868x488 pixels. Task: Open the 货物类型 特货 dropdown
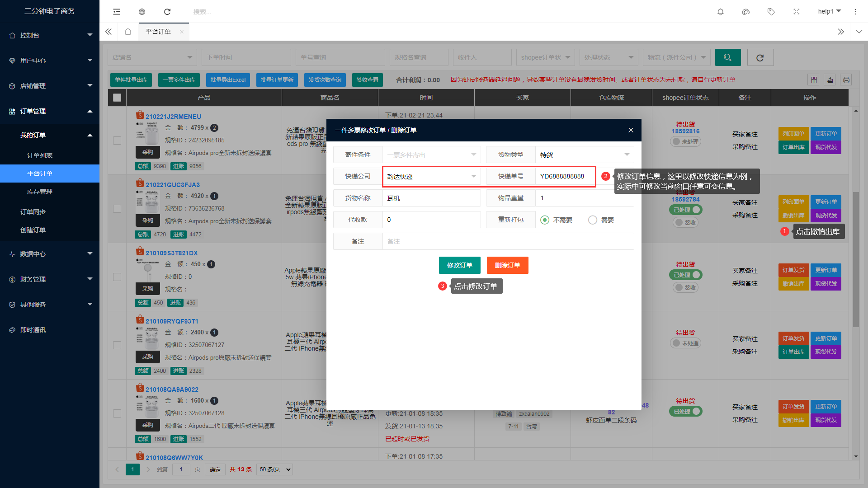point(584,155)
